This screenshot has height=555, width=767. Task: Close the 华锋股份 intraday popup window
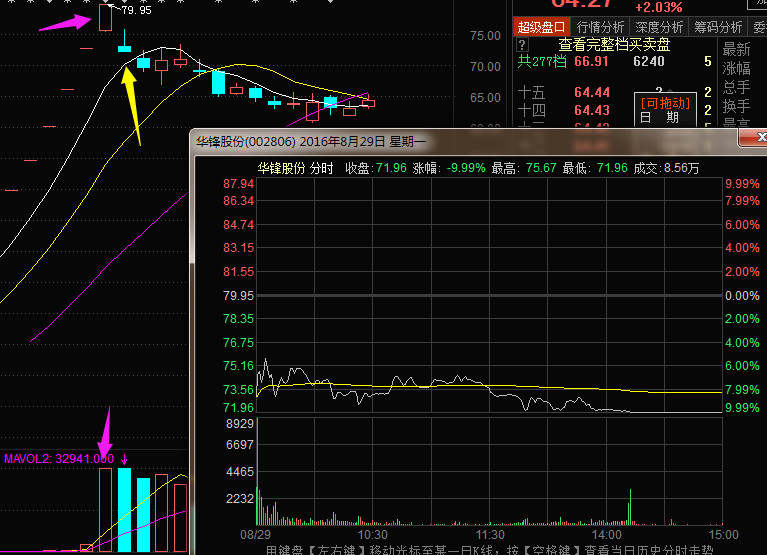coord(754,137)
